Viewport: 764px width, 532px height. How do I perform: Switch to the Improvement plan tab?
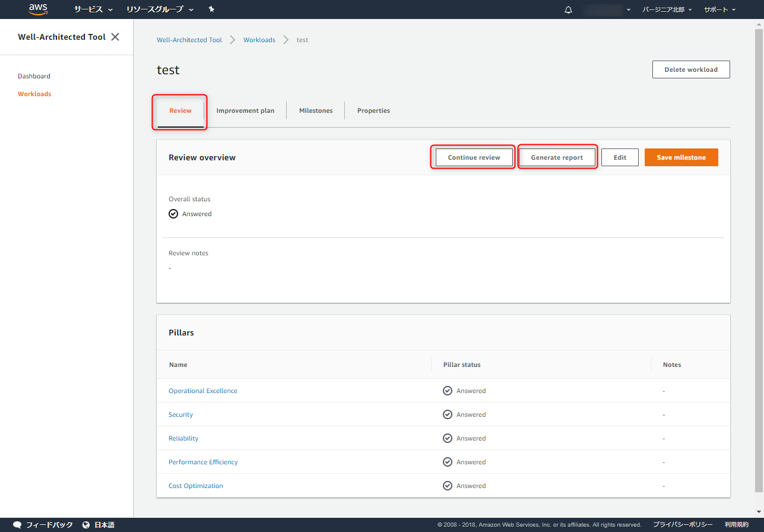coord(245,110)
